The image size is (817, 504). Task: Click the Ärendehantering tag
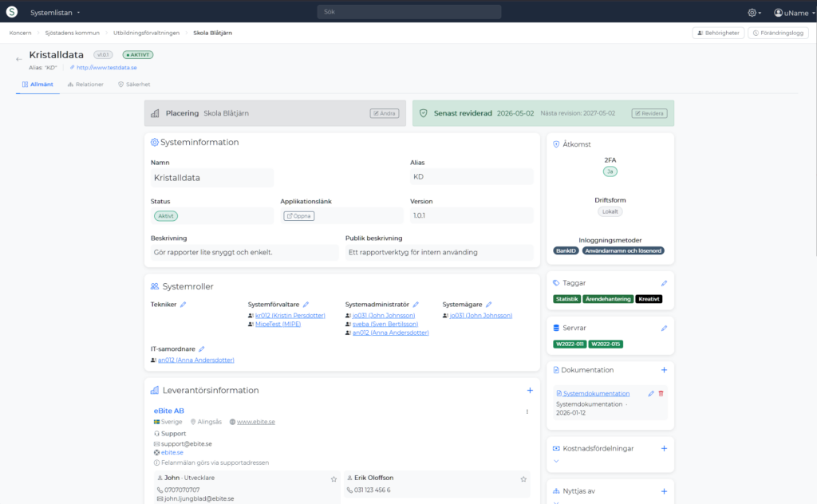click(607, 299)
